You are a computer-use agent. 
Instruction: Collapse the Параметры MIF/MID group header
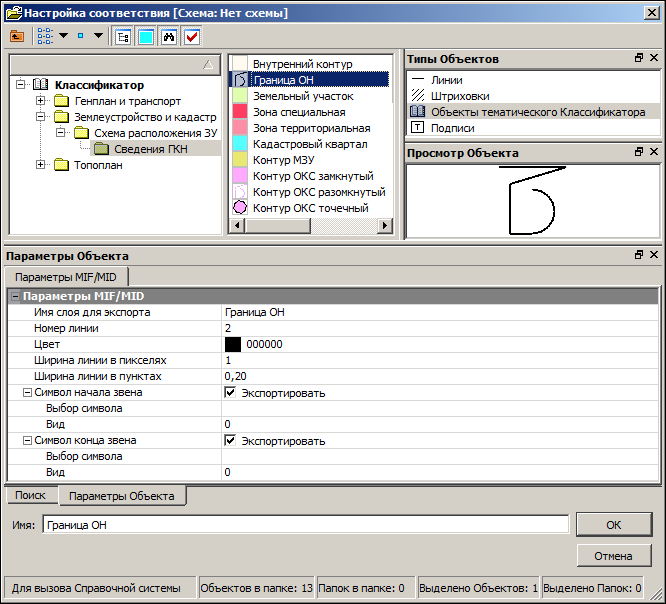click(x=15, y=296)
